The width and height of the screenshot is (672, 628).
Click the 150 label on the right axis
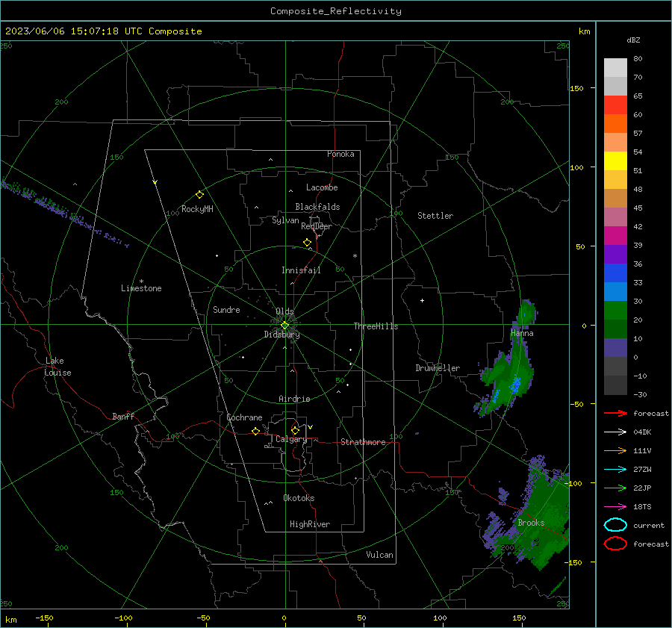tap(576, 88)
